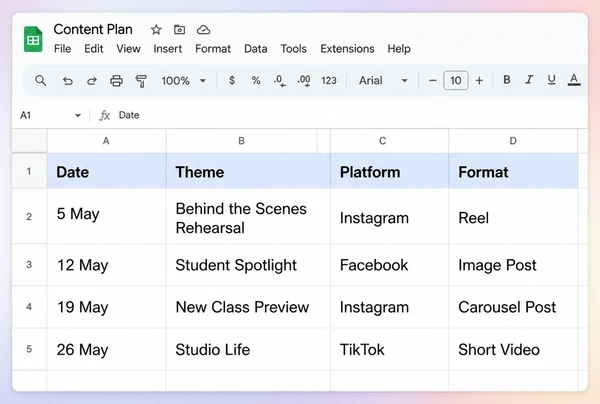Select row 4 header
The image size is (600, 404).
click(x=29, y=307)
